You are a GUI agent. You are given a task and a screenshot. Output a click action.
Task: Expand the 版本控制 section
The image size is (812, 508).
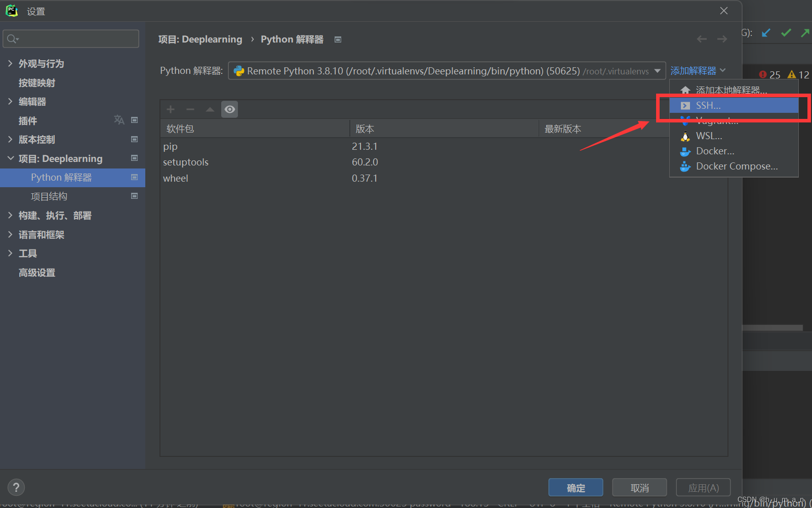tap(10, 139)
